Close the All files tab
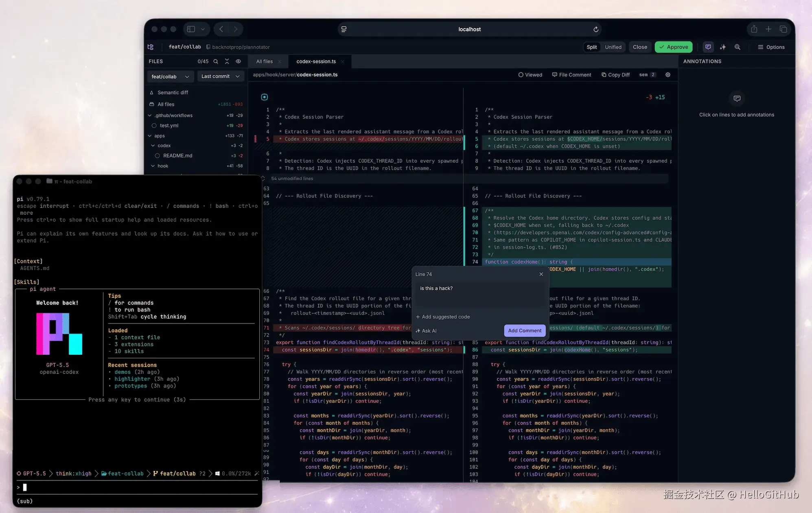The image size is (812, 513). coord(280,62)
